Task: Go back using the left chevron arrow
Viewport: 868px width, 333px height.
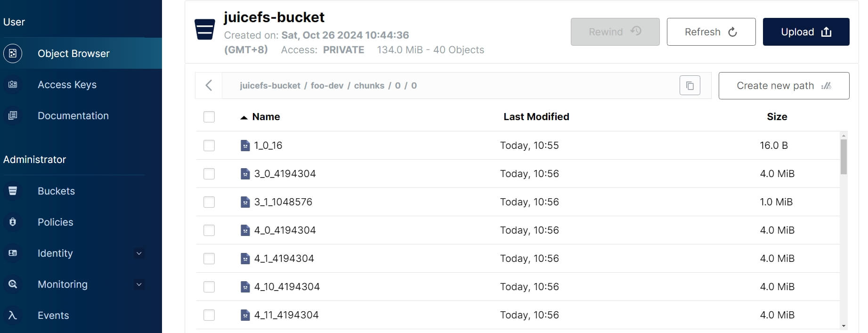Action: pyautogui.click(x=209, y=85)
